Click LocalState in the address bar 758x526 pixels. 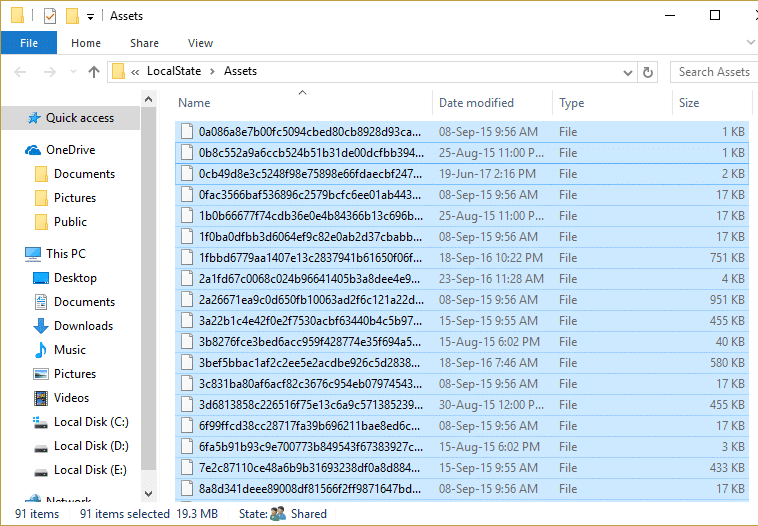(174, 71)
